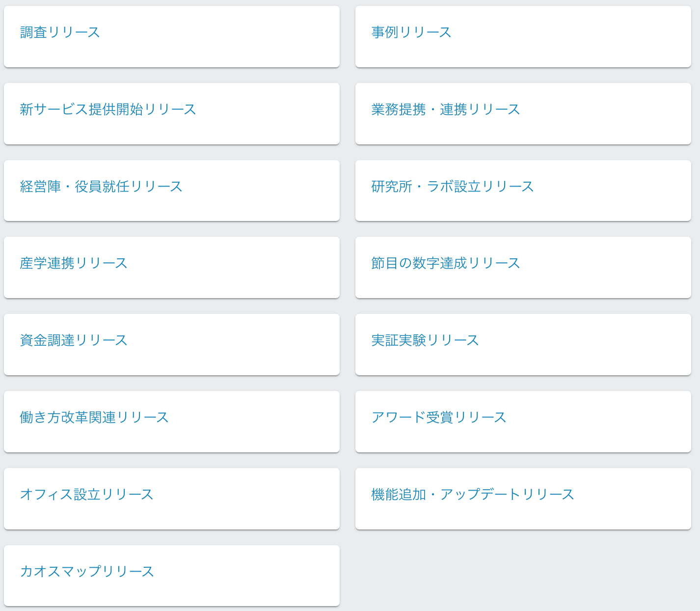Select 実証実験リリース

[x=425, y=340]
